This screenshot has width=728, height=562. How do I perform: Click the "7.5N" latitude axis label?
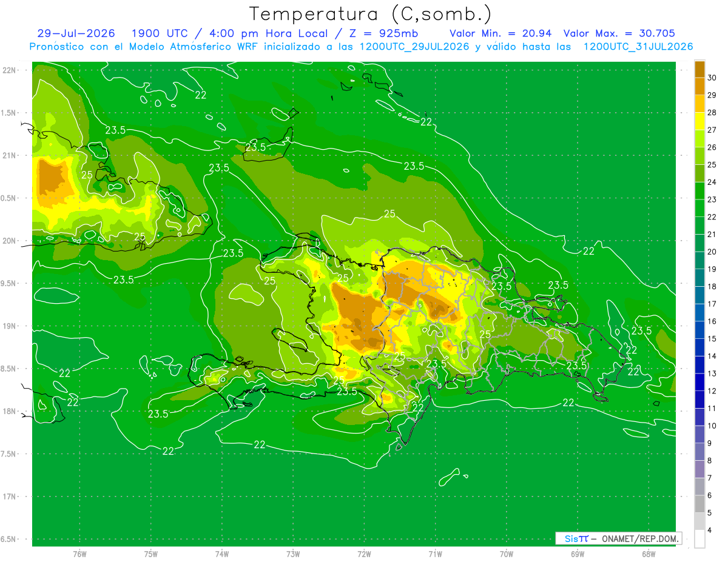pyautogui.click(x=8, y=455)
